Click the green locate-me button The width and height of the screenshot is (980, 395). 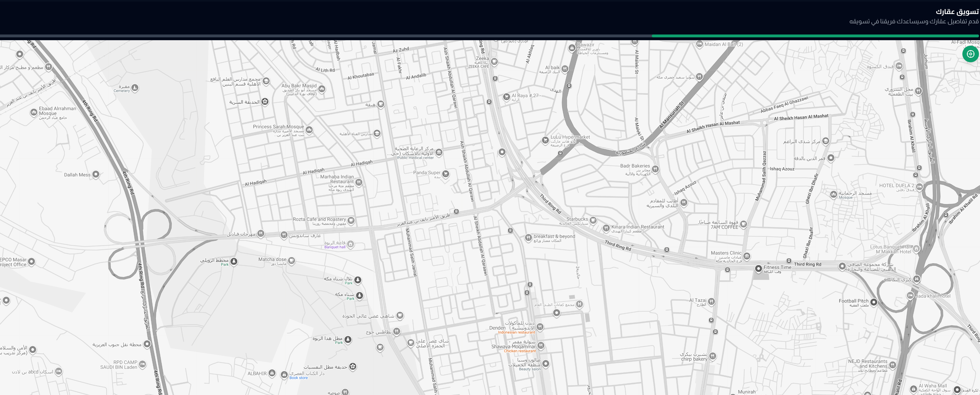pos(970,54)
